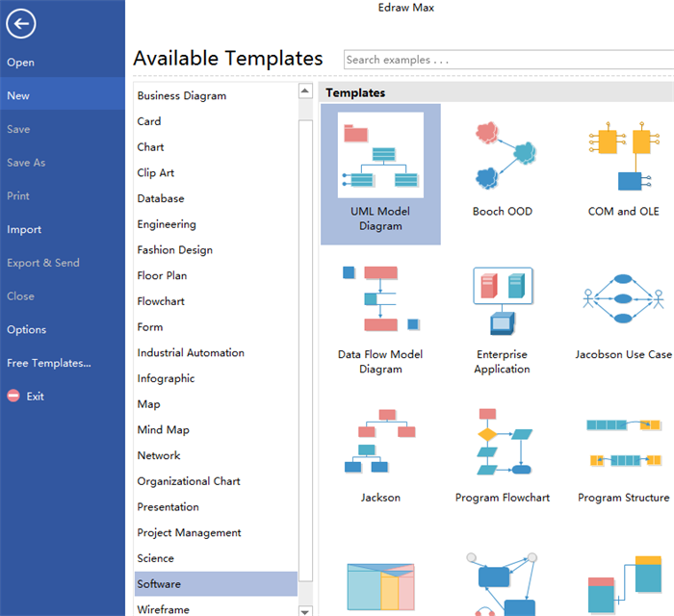Focus the Search examples field
The width and height of the screenshot is (674, 616).
point(508,60)
